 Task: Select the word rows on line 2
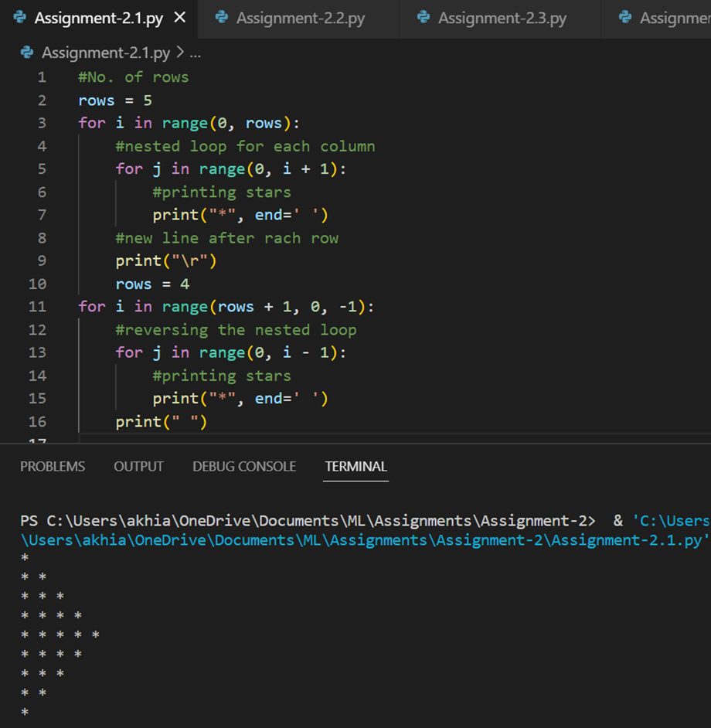coord(94,100)
